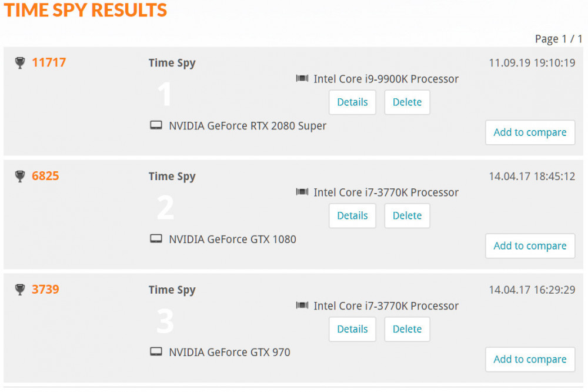Click the CPU icon in the rank 3 result
The width and height of the screenshot is (588, 392).
tap(302, 305)
